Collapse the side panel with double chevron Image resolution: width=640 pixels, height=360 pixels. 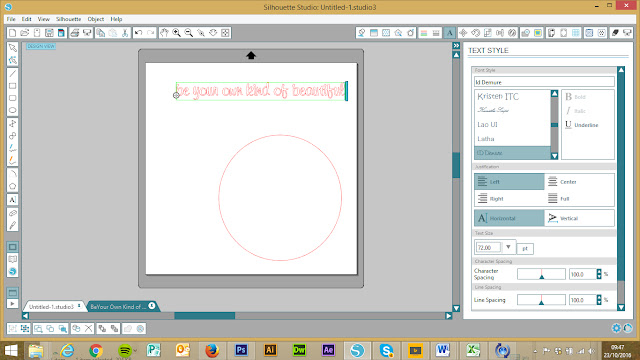(x=456, y=46)
